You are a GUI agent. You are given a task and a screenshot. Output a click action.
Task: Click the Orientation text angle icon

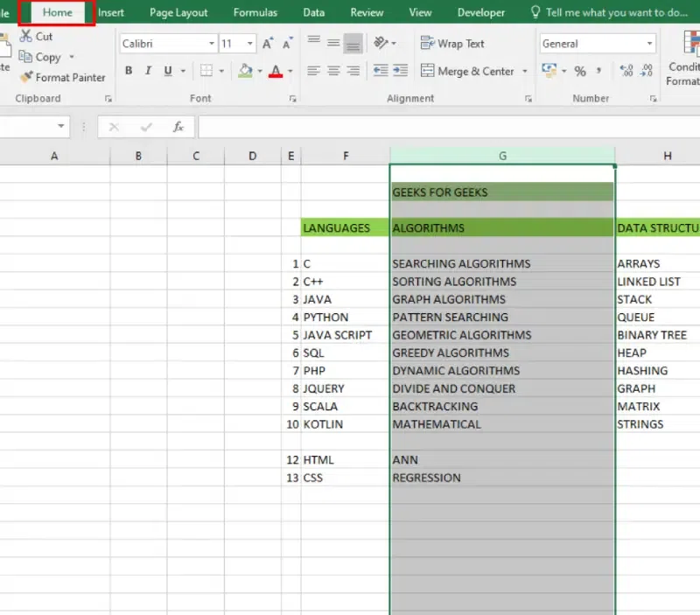pyautogui.click(x=381, y=43)
